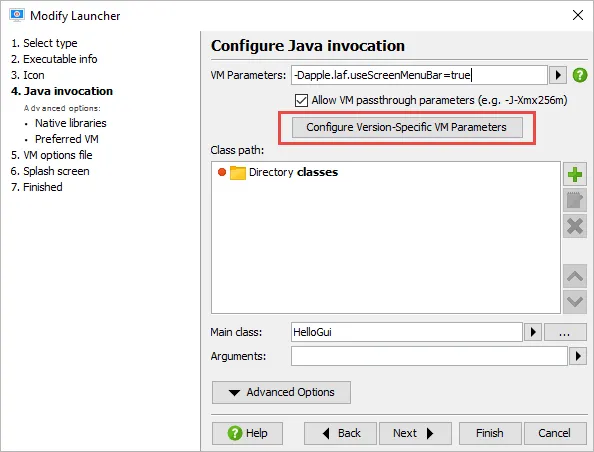Remove class path entry with X icon
The width and height of the screenshot is (594, 452).
tap(575, 226)
